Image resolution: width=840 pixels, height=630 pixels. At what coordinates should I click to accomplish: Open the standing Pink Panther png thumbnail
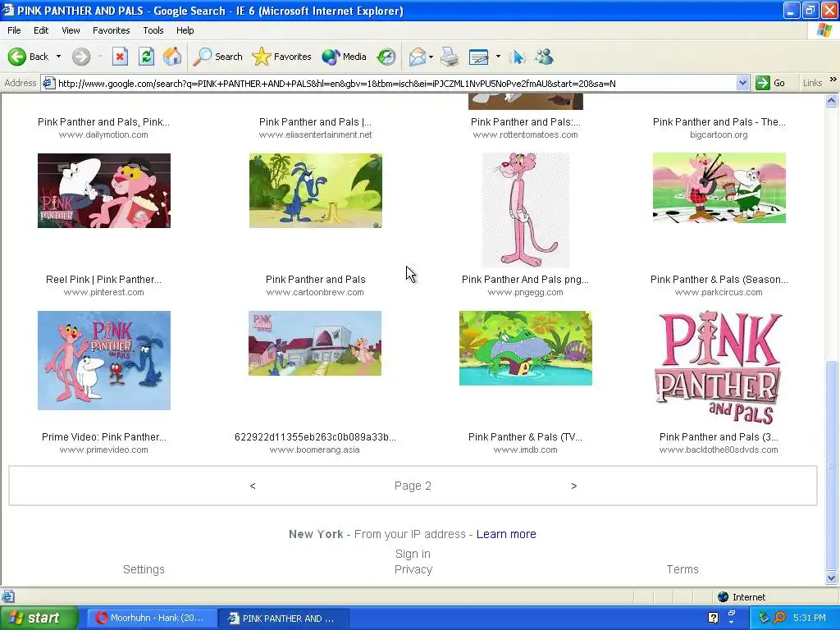(526, 210)
